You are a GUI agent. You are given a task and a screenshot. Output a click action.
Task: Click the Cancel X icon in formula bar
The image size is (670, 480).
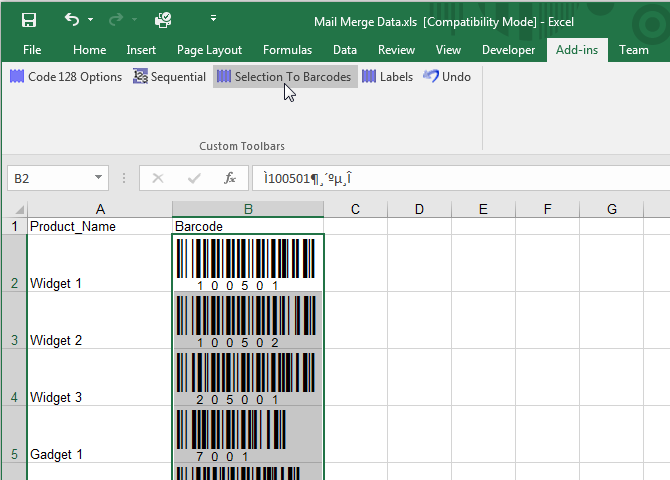pos(158,178)
